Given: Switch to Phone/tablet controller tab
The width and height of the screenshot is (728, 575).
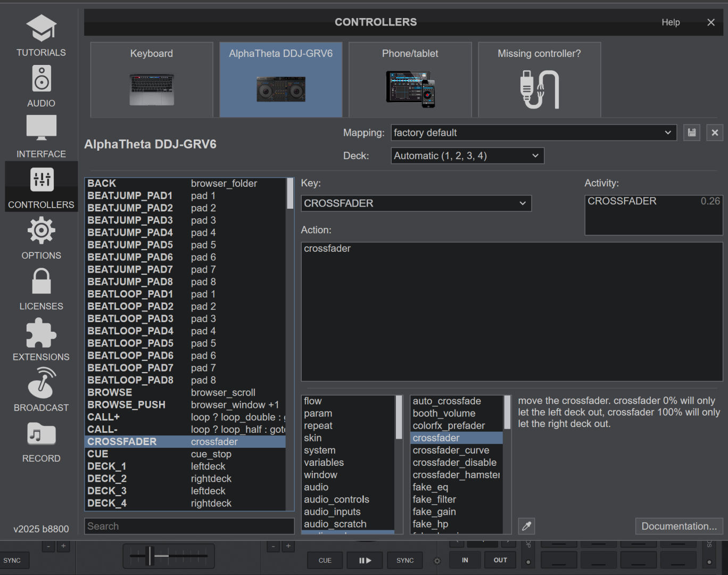Looking at the screenshot, I should tap(410, 80).
